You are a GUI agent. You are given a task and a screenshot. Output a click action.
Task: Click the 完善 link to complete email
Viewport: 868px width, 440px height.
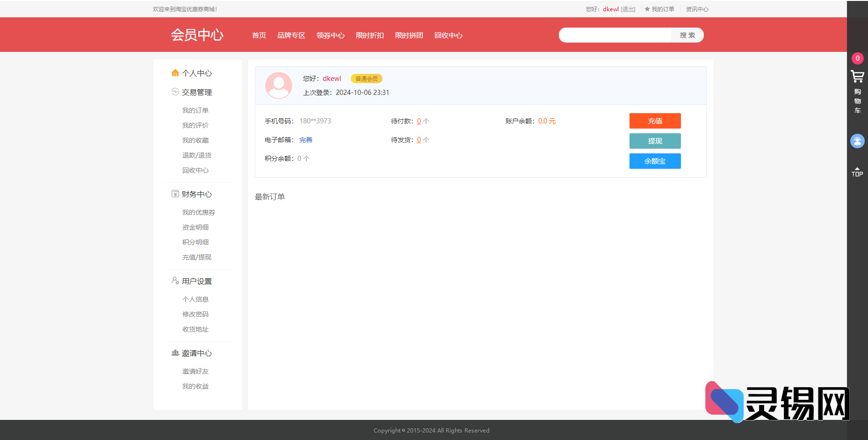(305, 139)
